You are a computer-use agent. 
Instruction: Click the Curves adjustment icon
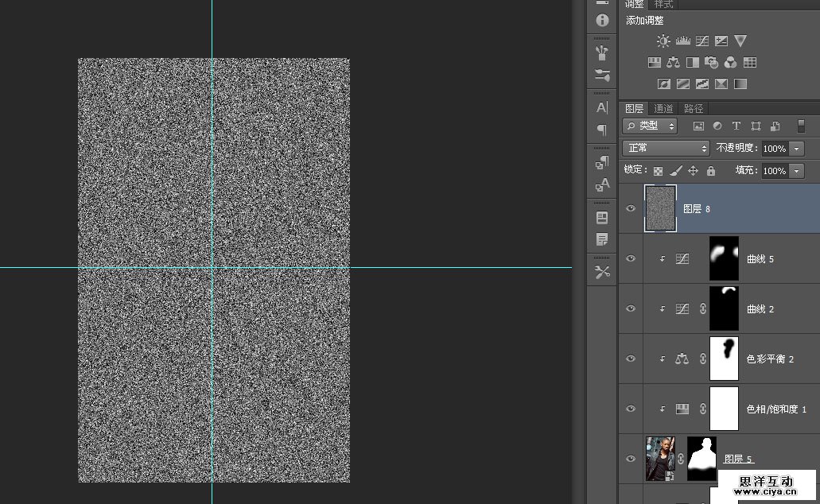[x=702, y=41]
